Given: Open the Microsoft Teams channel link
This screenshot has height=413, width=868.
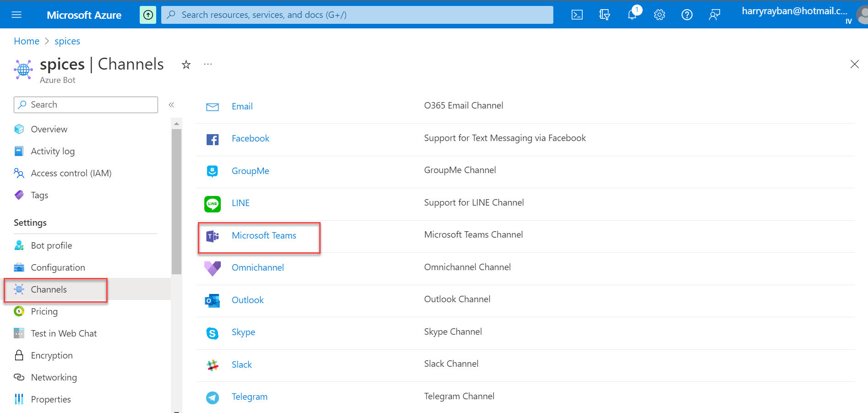Looking at the screenshot, I should click(x=264, y=236).
